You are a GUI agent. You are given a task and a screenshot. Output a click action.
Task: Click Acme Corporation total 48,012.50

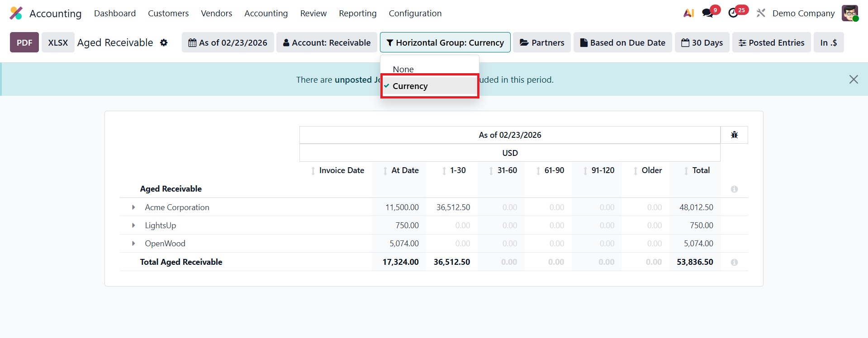point(696,207)
